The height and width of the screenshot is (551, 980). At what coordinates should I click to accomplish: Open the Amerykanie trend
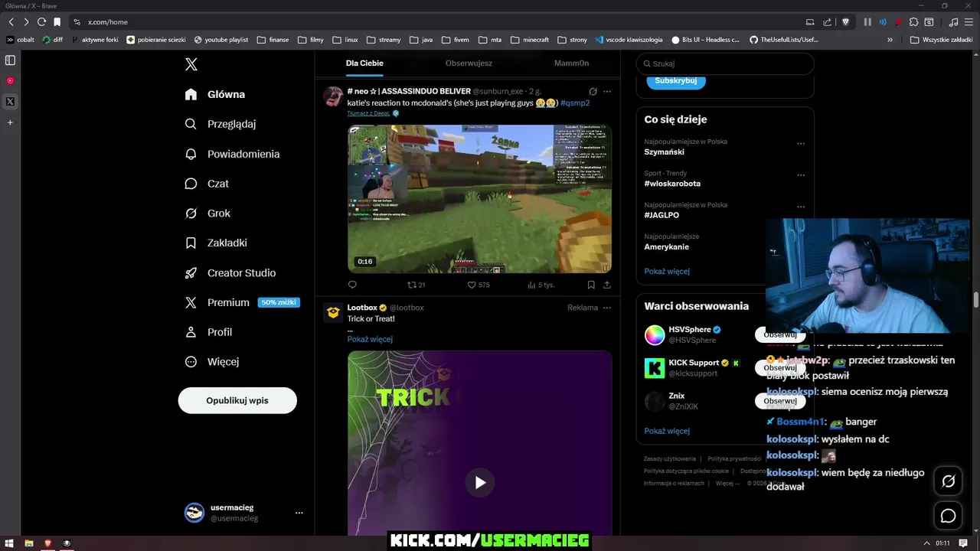click(666, 246)
